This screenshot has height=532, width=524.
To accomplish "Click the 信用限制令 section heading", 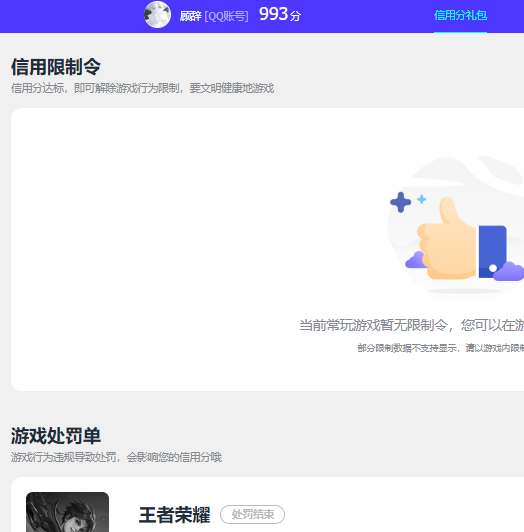I will point(56,66).
